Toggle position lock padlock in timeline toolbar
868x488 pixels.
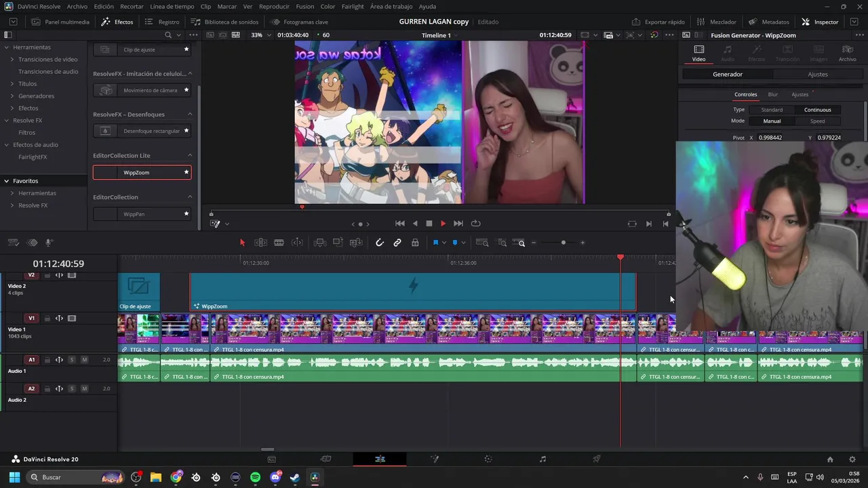pos(415,243)
